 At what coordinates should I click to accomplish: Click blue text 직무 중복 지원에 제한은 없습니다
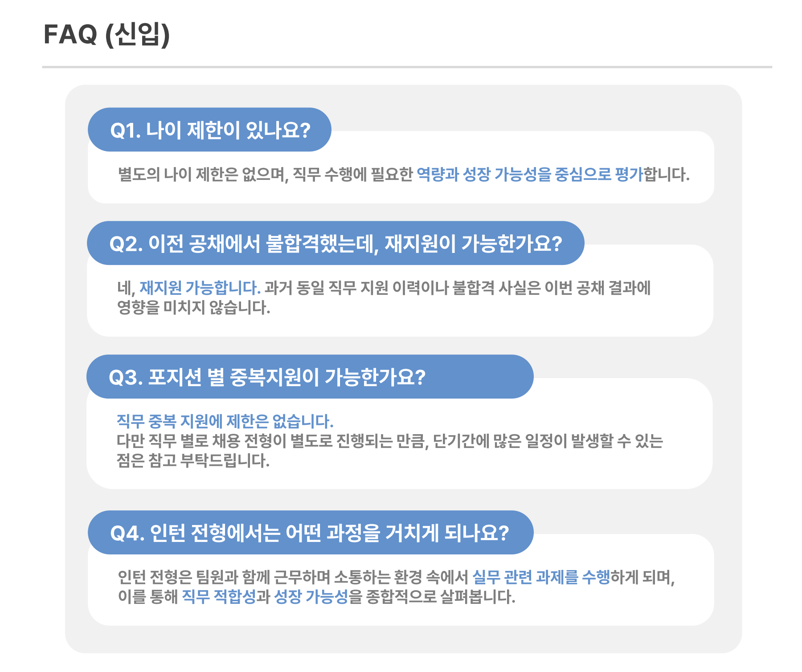pyautogui.click(x=225, y=421)
